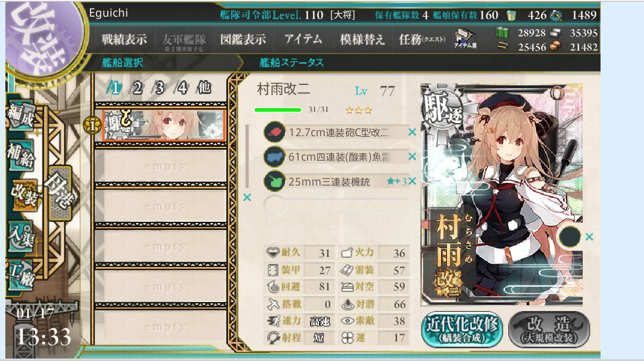Open the 任務 quest menu
Viewport: 644px width, 361px height.
pyautogui.click(x=422, y=39)
